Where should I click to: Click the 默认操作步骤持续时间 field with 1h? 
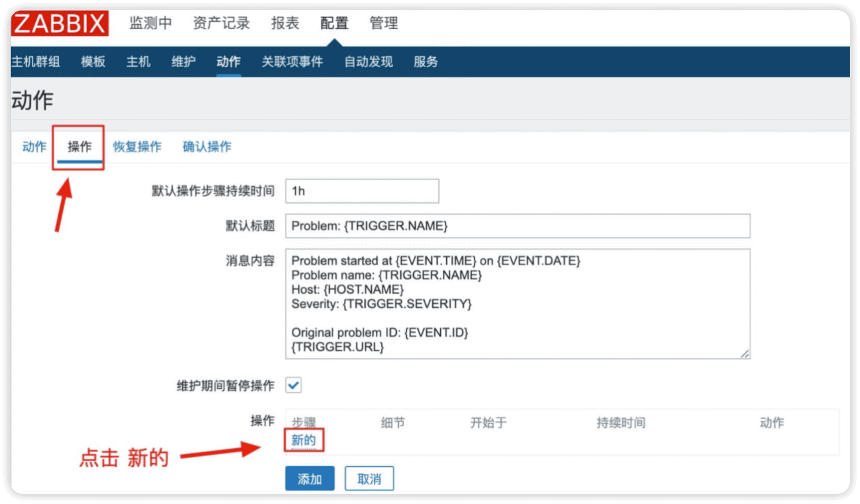coord(362,191)
